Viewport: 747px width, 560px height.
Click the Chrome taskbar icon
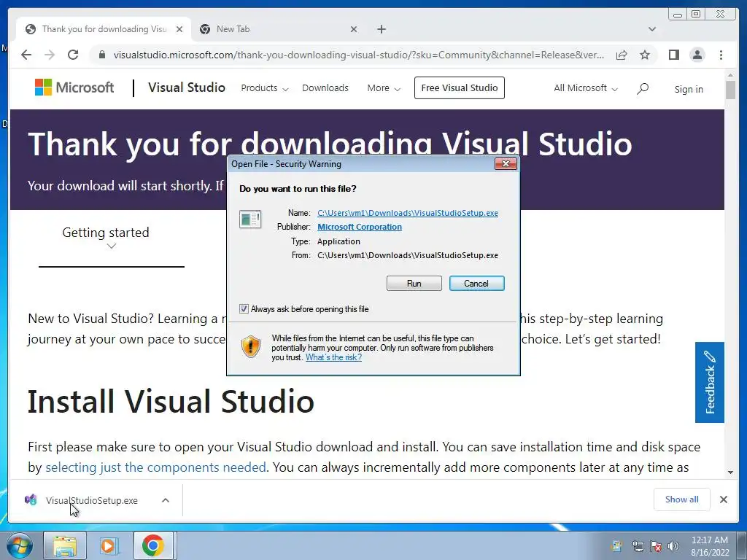tap(153, 545)
